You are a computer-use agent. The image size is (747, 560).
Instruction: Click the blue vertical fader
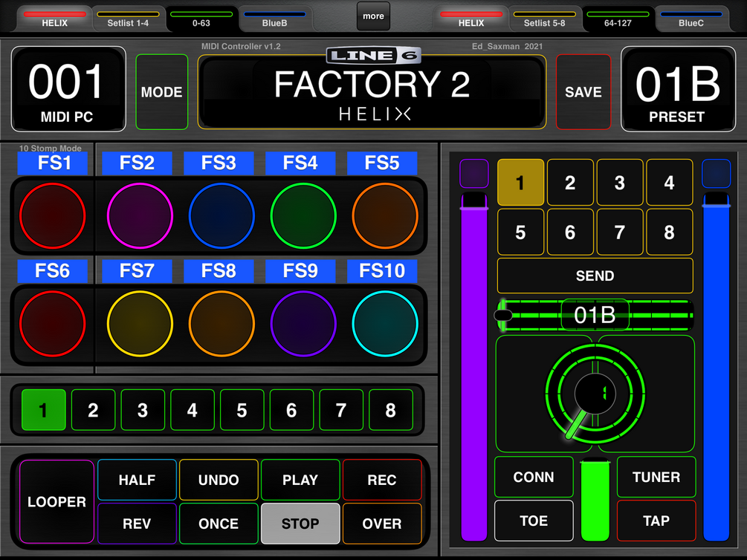coord(717,367)
